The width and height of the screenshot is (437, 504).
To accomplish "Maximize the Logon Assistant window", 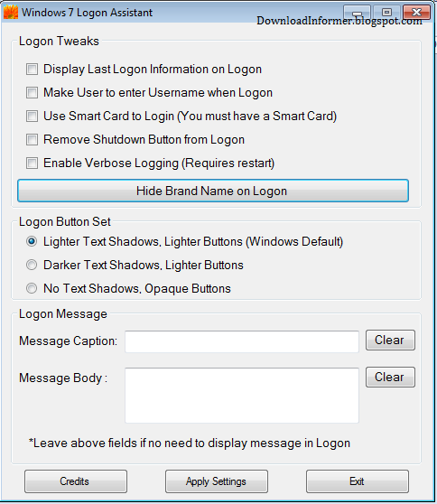I will pyautogui.click(x=386, y=13).
